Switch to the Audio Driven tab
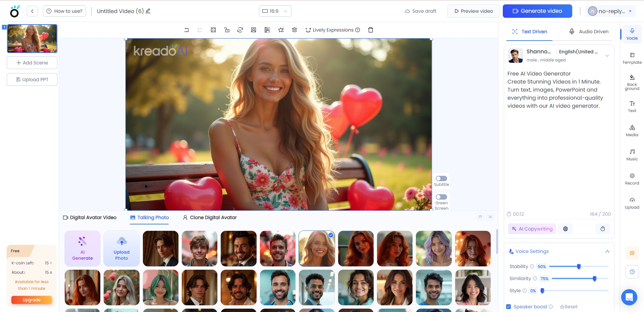 click(x=589, y=32)
